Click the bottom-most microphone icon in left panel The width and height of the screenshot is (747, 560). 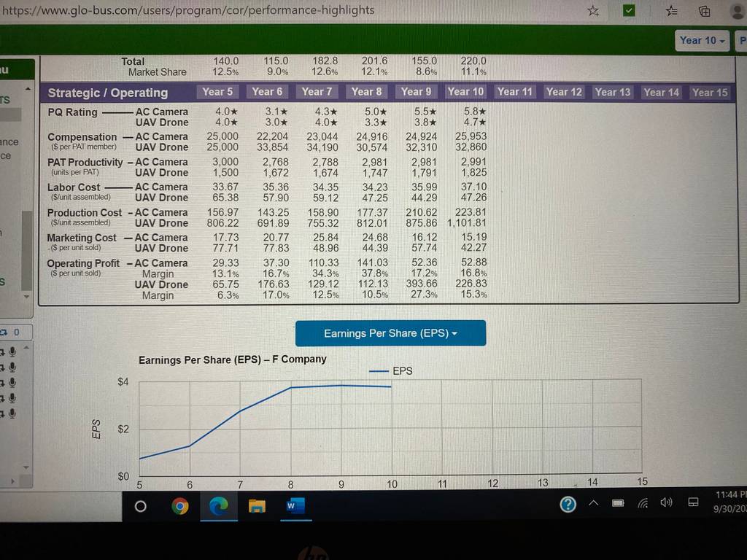12,413
